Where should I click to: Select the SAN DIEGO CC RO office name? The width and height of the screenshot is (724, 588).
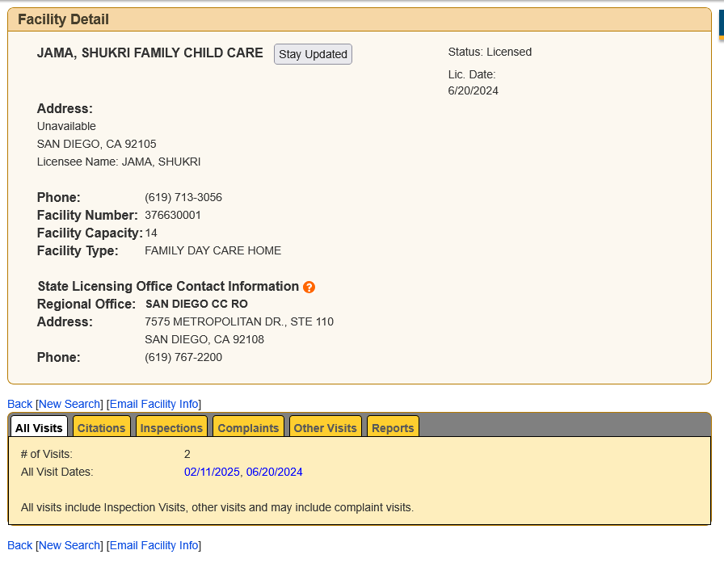(196, 304)
